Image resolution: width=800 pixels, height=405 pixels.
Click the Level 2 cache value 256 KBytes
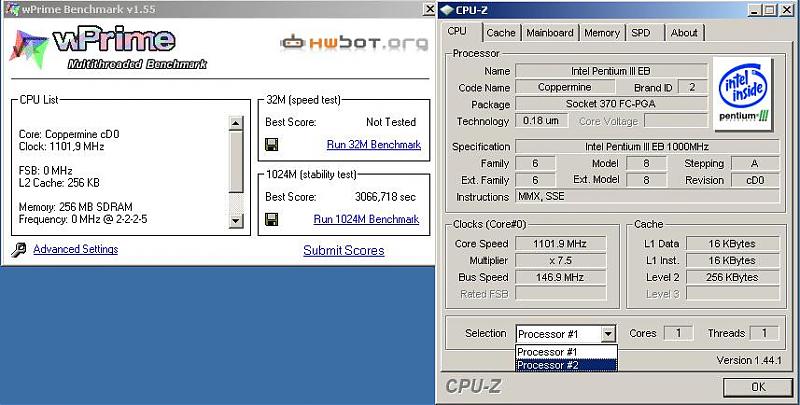pyautogui.click(x=733, y=277)
